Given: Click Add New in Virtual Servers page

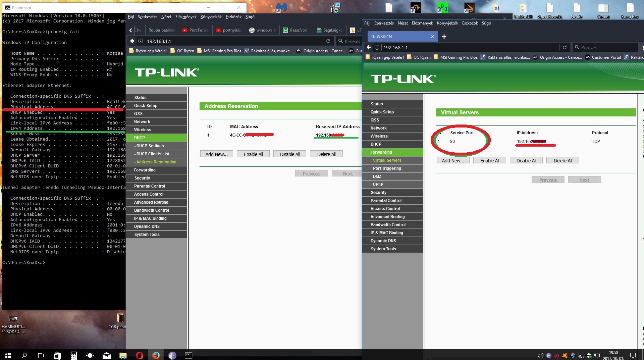Looking at the screenshot, I should tap(453, 160).
